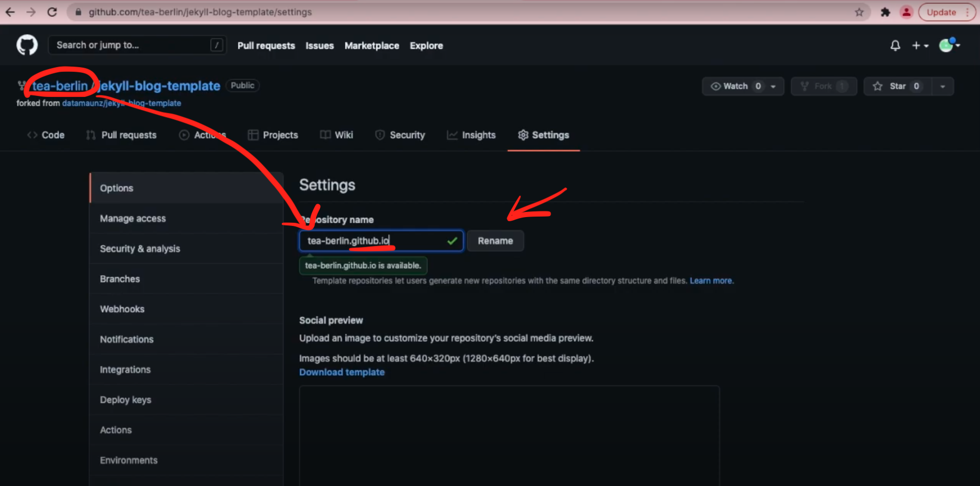
Task: Click the Settings page heading
Action: click(x=327, y=185)
